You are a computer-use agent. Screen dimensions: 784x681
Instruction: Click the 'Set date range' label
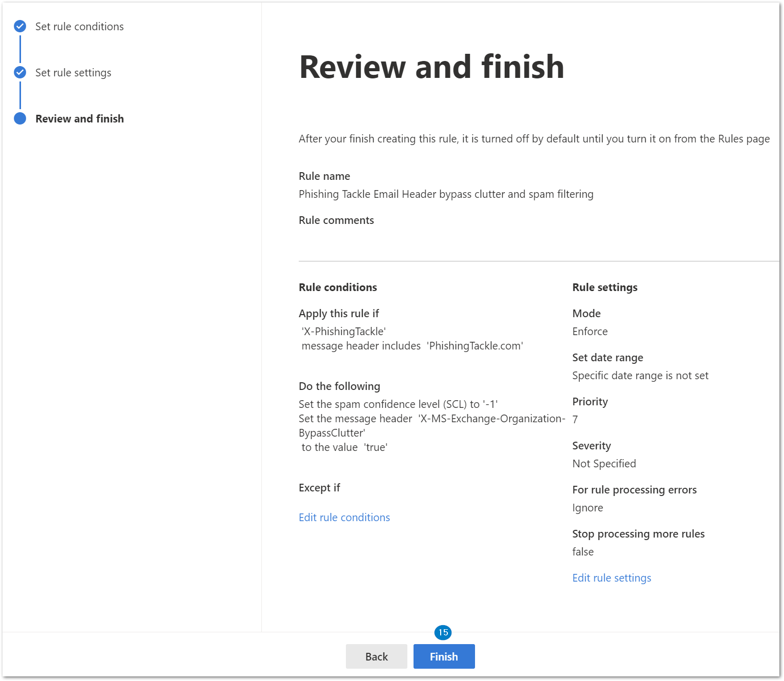click(608, 358)
